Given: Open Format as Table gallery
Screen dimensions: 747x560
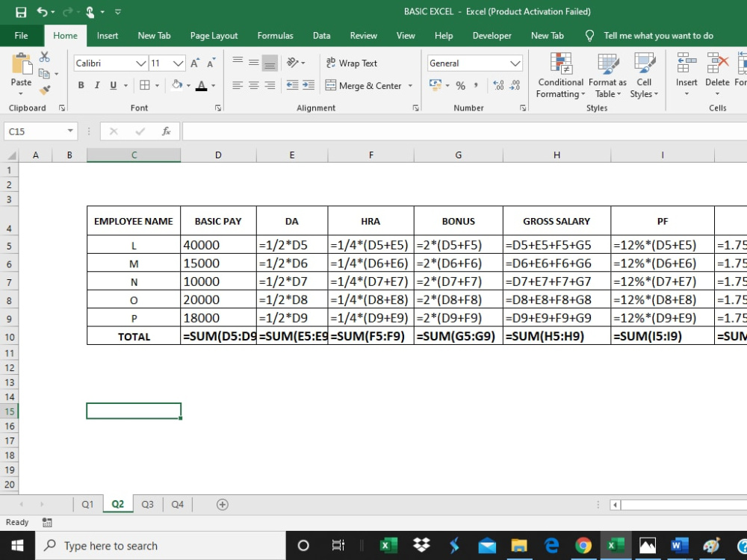Looking at the screenshot, I should click(x=608, y=75).
